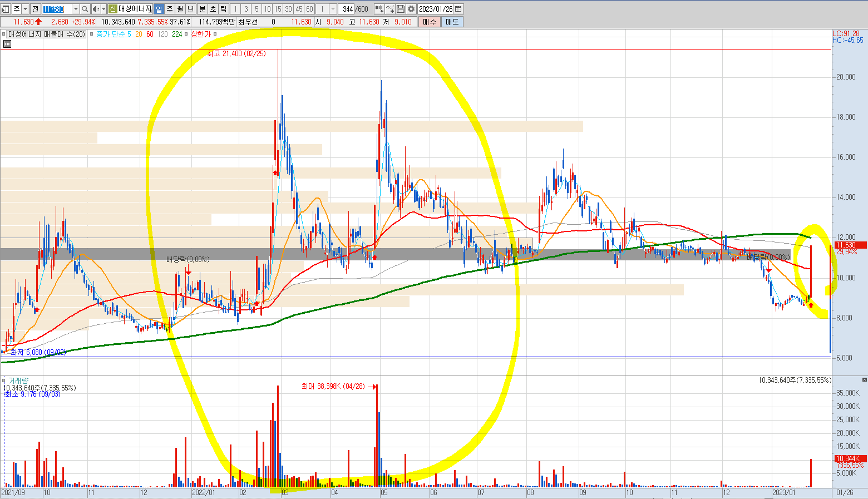Toggle the small square before 대성에너지 매물대
Screen dimensions: 868x499
pyautogui.click(x=4, y=34)
